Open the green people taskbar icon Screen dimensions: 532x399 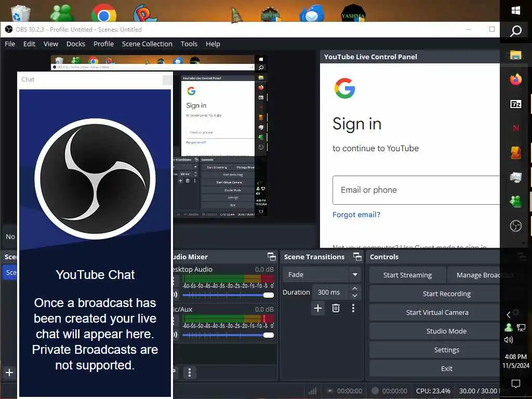(516, 202)
